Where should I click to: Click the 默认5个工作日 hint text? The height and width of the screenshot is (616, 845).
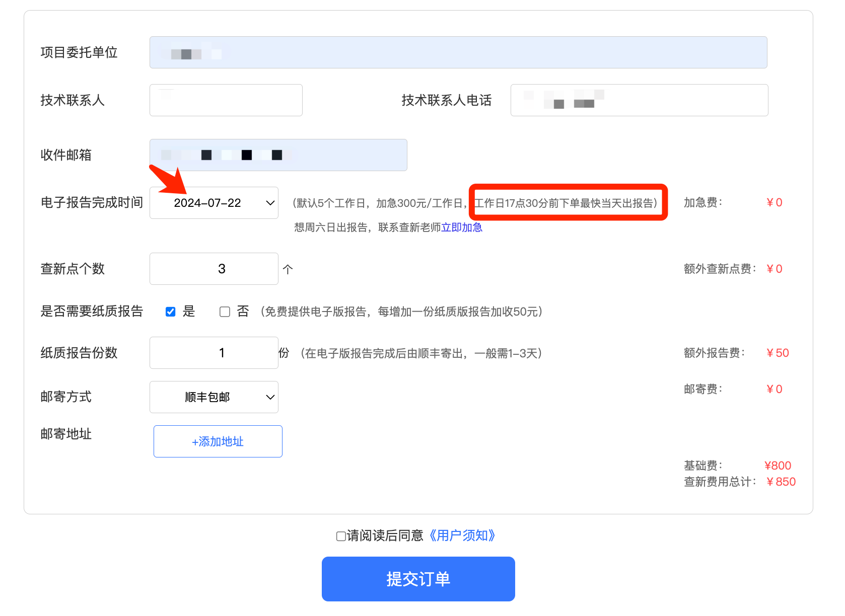331,203
